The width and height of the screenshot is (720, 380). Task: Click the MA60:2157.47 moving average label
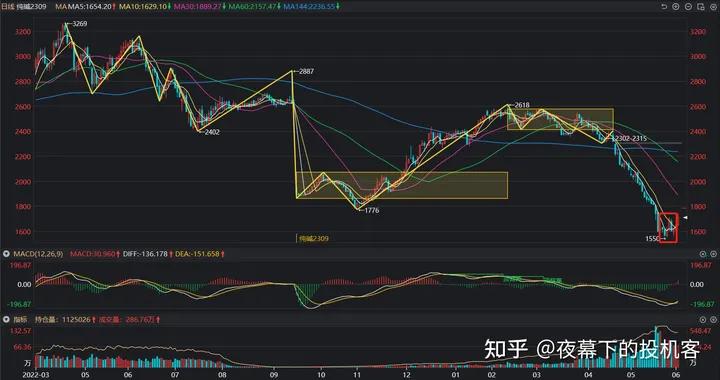(x=253, y=6)
